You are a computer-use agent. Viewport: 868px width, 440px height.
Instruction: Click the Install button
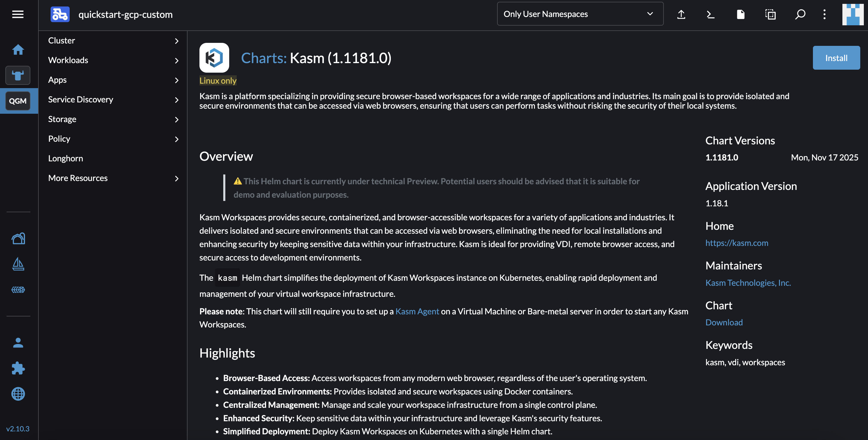[836, 58]
